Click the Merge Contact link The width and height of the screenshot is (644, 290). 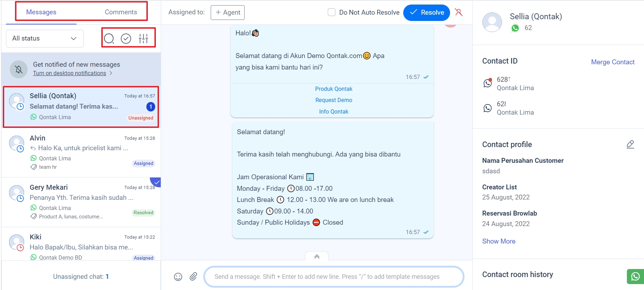coord(613,62)
